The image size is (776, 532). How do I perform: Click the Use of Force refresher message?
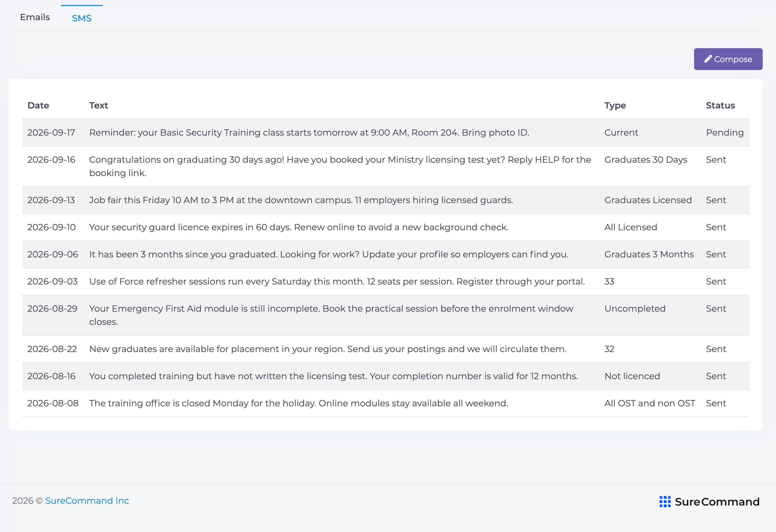coord(337,281)
